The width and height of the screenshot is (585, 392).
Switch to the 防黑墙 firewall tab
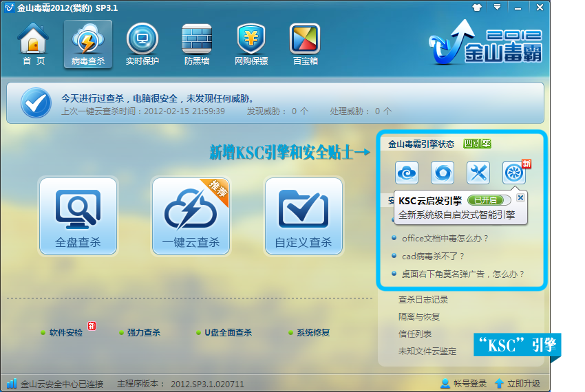pyautogui.click(x=197, y=44)
